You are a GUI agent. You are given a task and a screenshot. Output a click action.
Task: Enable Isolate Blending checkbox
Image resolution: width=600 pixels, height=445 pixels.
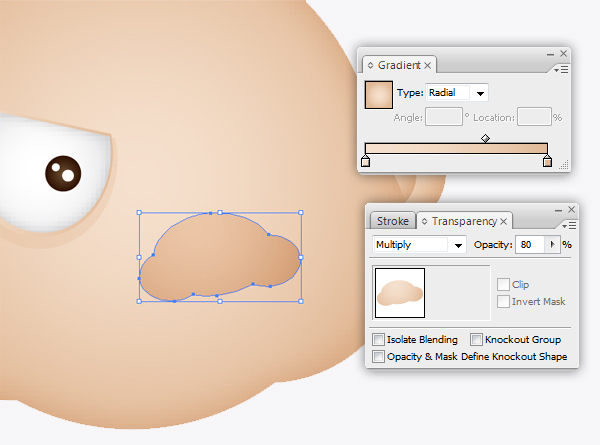378,339
